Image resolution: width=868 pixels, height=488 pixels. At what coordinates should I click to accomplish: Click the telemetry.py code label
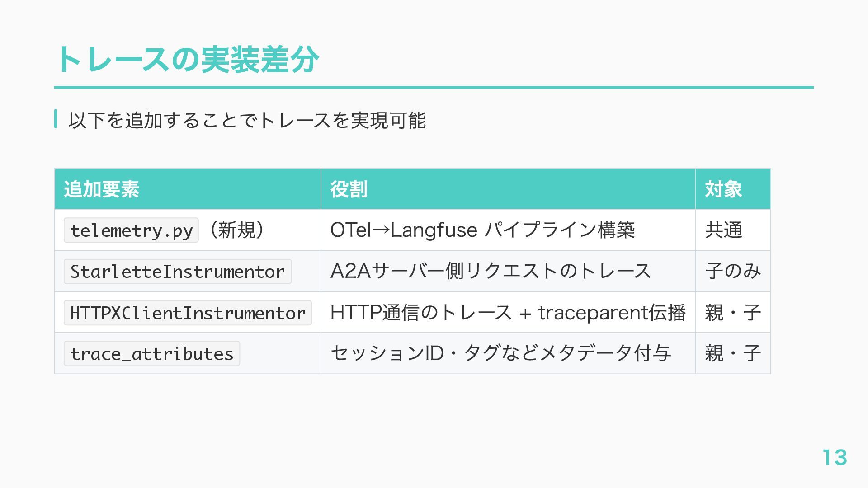tap(131, 230)
